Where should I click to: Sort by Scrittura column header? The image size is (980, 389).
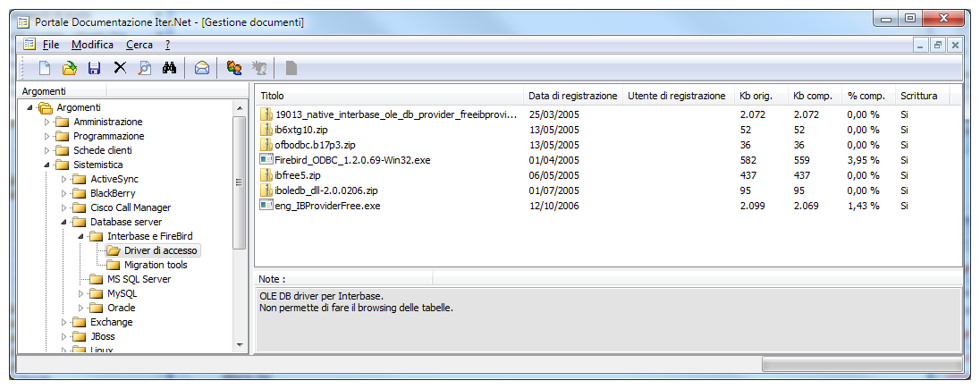922,96
